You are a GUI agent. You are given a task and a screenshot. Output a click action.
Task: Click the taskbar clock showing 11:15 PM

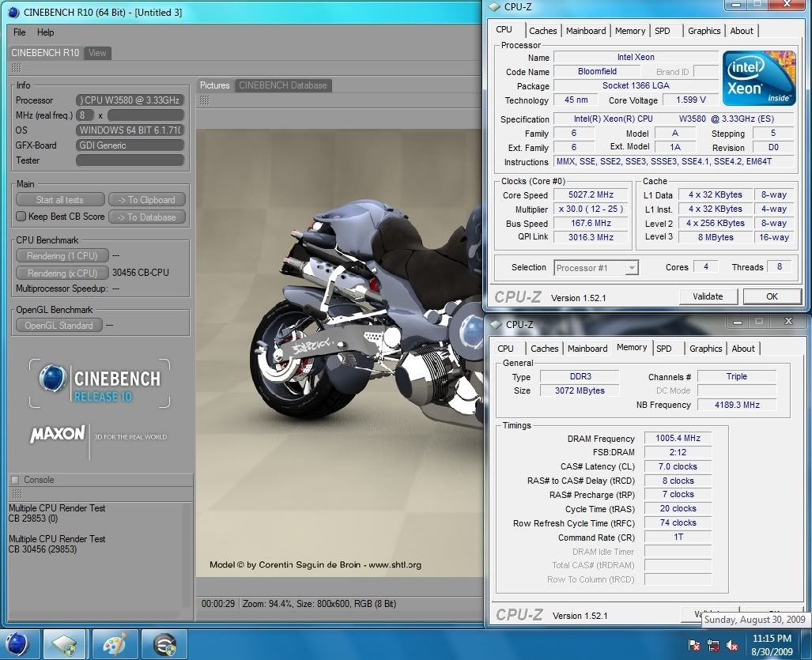point(772,645)
